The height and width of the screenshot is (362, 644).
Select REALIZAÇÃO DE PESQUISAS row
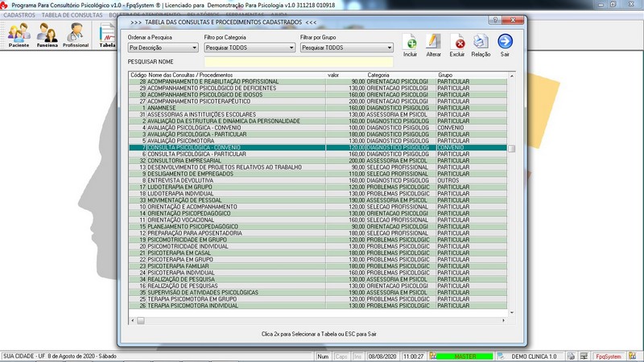coord(318,286)
